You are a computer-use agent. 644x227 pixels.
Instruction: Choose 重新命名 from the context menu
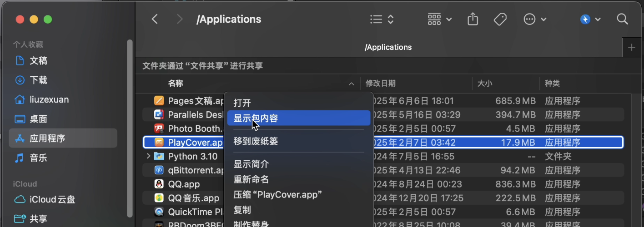298,179
